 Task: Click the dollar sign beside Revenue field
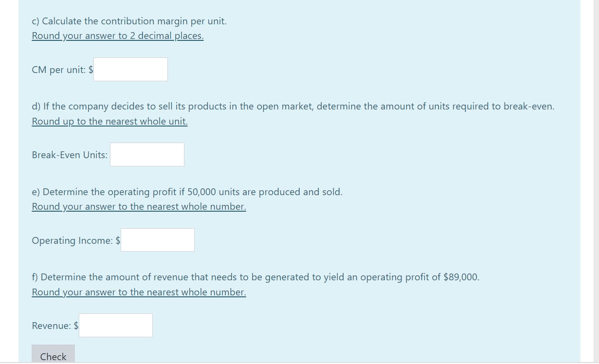75,325
